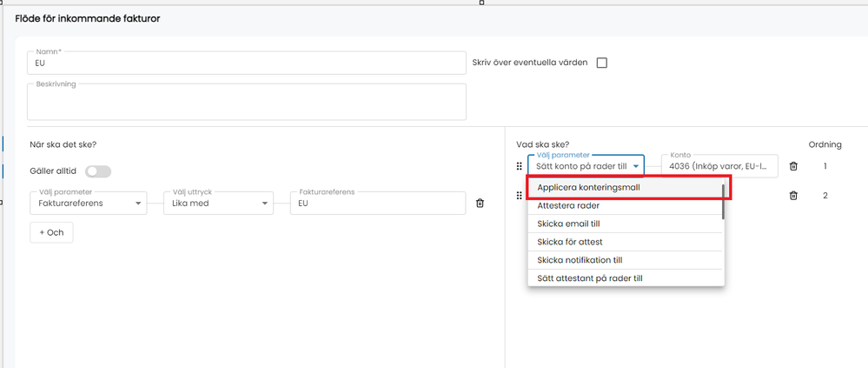Open the Lika med expression dropdown

coord(219,204)
